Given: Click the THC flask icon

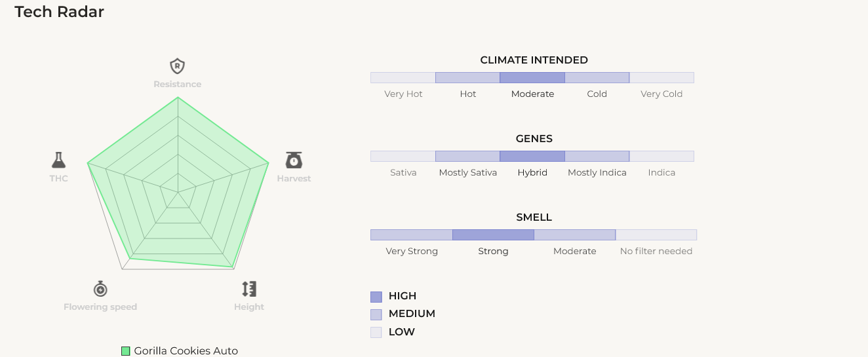Looking at the screenshot, I should [x=59, y=160].
